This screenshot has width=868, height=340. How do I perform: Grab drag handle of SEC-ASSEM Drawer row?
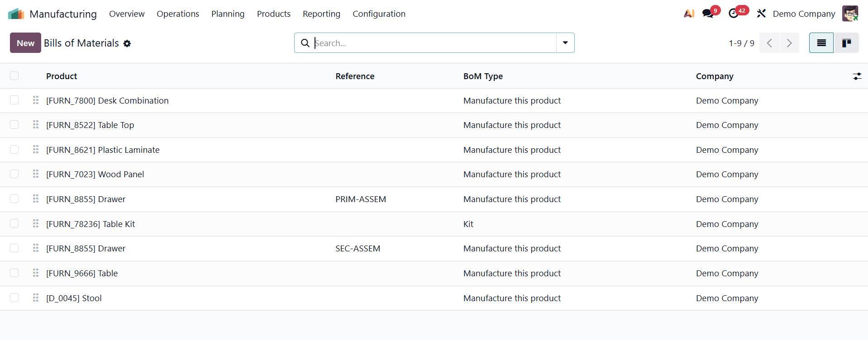point(36,248)
